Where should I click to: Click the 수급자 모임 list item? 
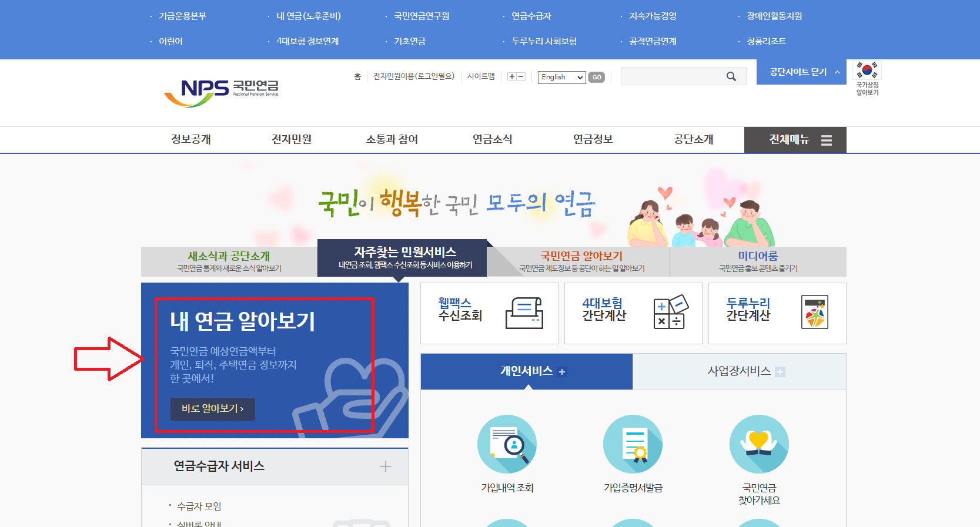point(199,506)
